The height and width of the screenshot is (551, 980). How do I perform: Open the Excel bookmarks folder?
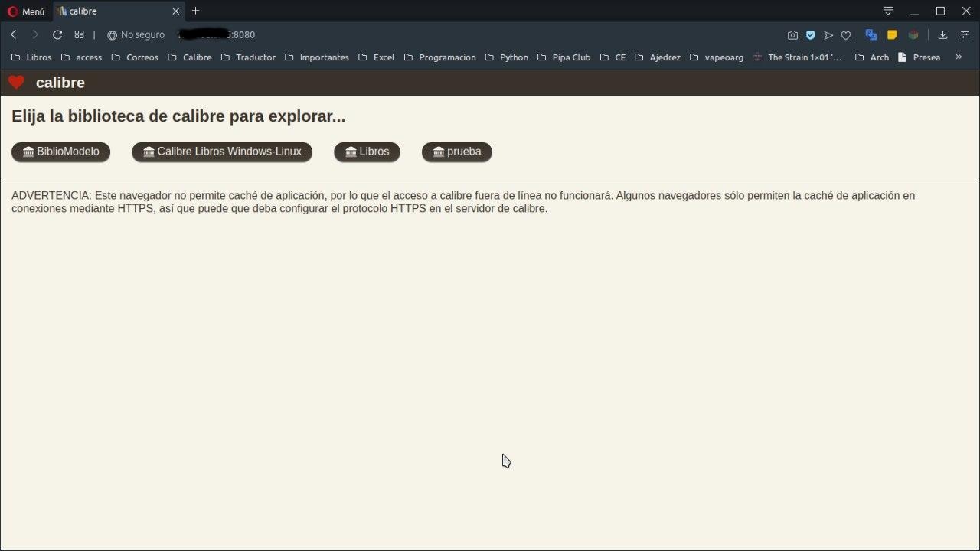click(376, 57)
